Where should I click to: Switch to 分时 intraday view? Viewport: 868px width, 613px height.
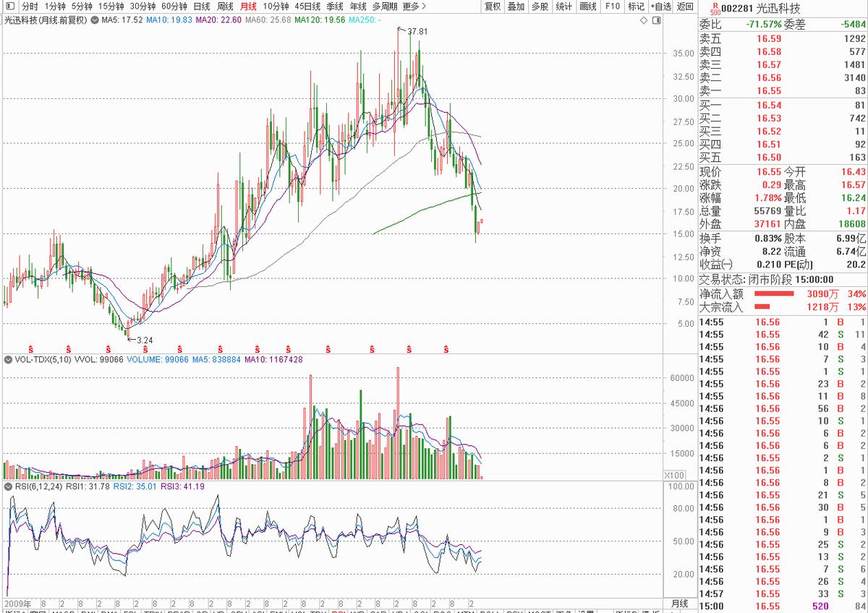[30, 7]
